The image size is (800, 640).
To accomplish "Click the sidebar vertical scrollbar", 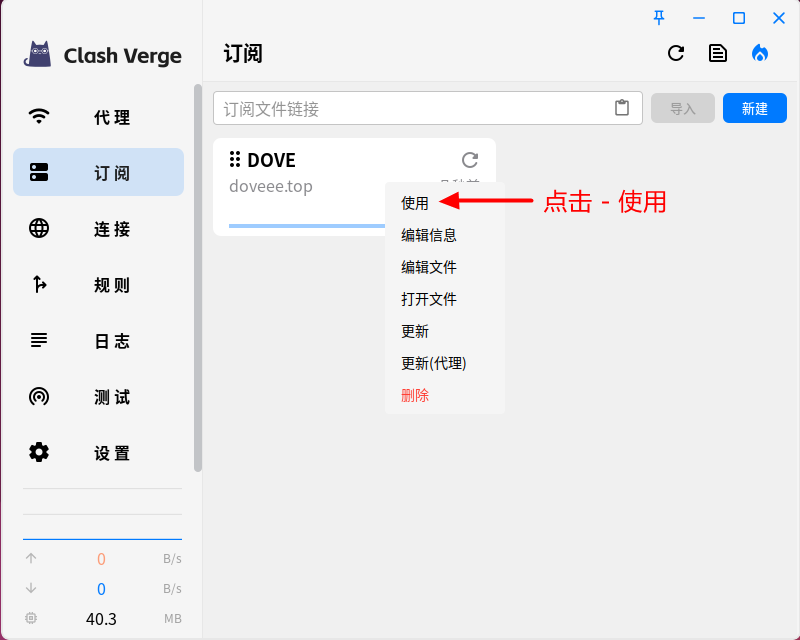I will pos(198,278).
